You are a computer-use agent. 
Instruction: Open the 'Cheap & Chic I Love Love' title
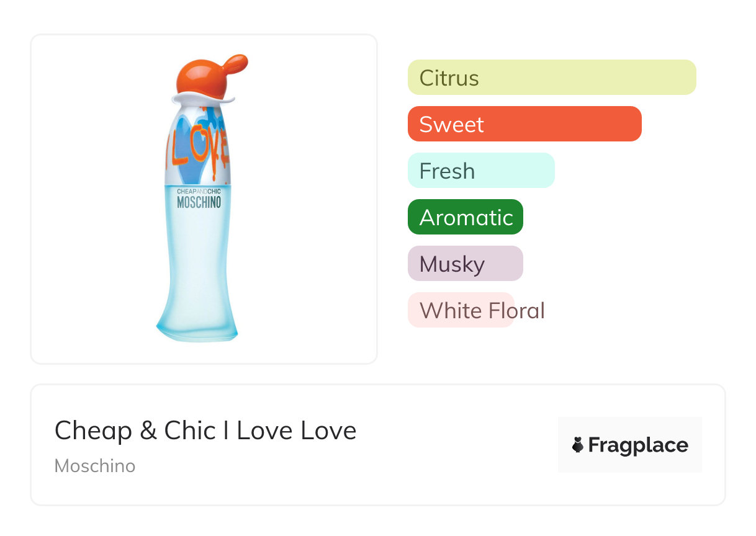pos(205,431)
